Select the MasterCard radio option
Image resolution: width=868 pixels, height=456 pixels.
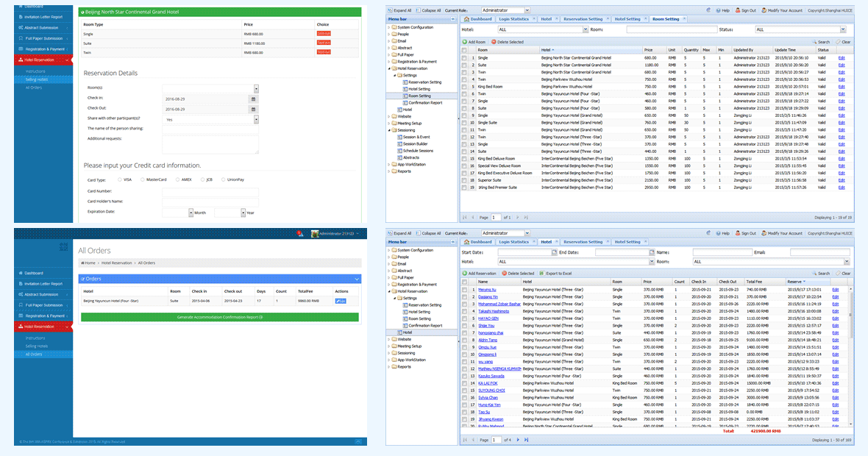pos(142,180)
